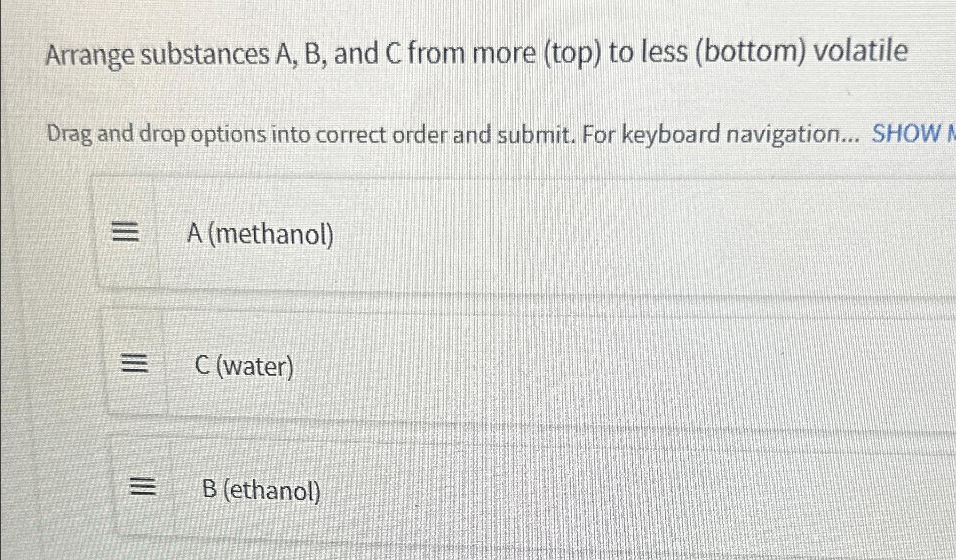Screen dimensions: 956x560
Task: Select the C (water) answer row
Action: pyautogui.click(x=458, y=362)
